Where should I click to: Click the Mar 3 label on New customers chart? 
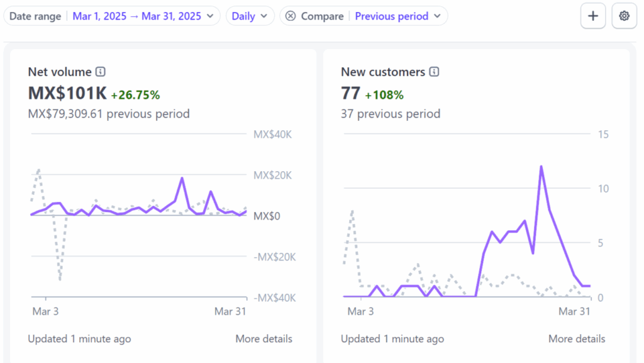(x=360, y=311)
